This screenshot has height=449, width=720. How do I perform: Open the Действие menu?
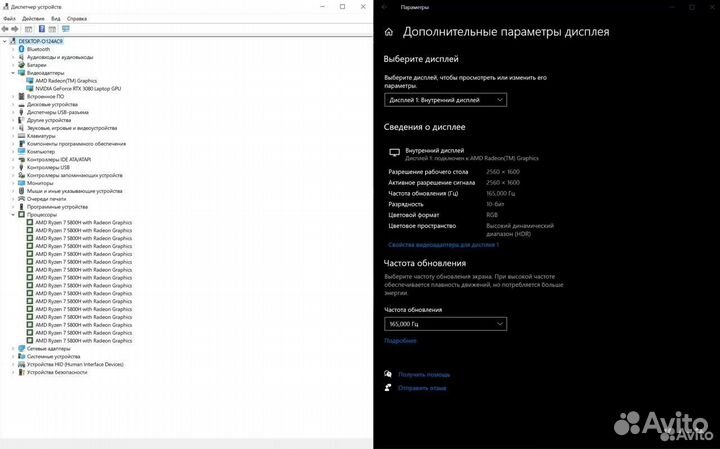(x=33, y=19)
